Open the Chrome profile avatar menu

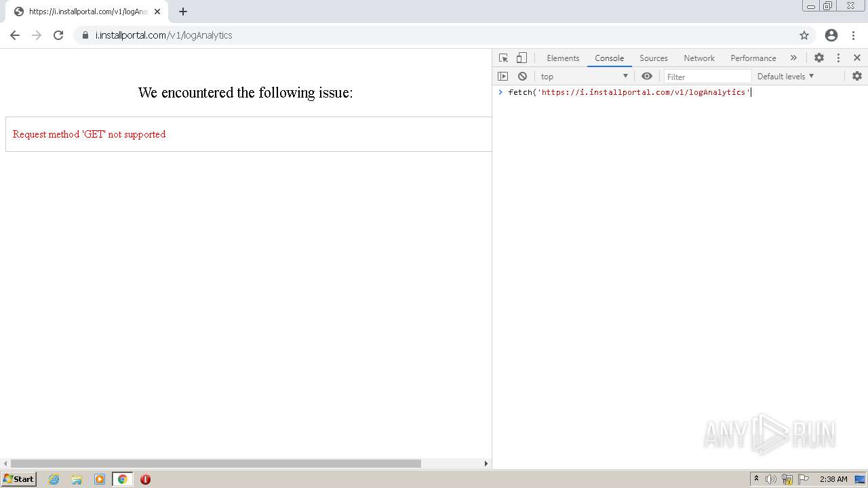[831, 35]
